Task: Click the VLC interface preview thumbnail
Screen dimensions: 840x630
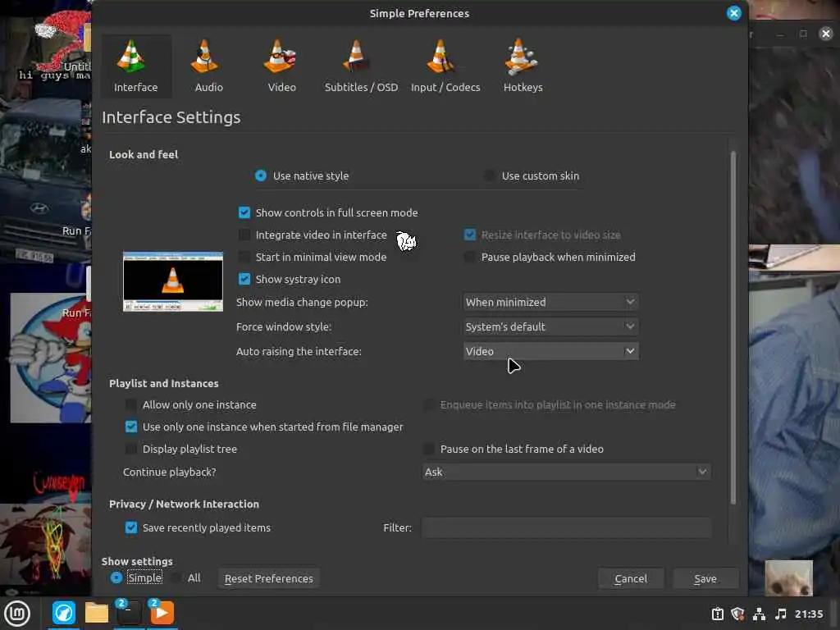Action: (x=173, y=281)
